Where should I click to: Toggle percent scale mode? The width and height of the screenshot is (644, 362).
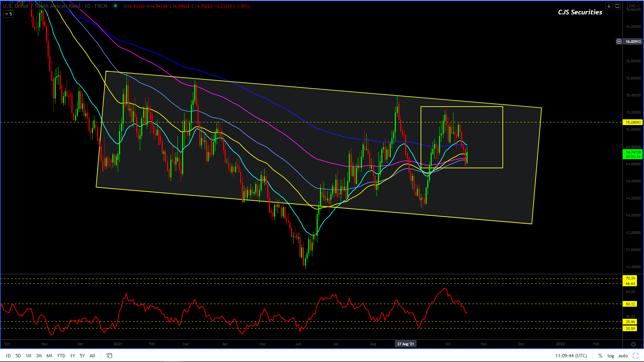pos(600,356)
